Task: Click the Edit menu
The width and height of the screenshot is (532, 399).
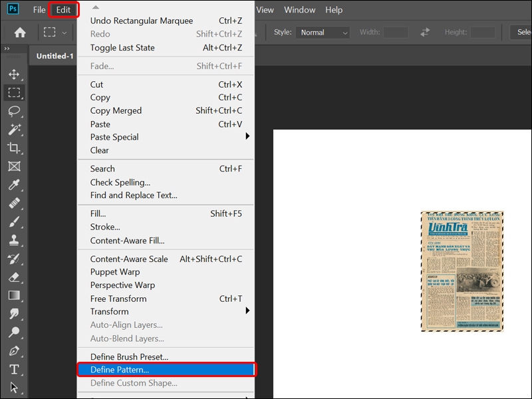Action: 63,10
